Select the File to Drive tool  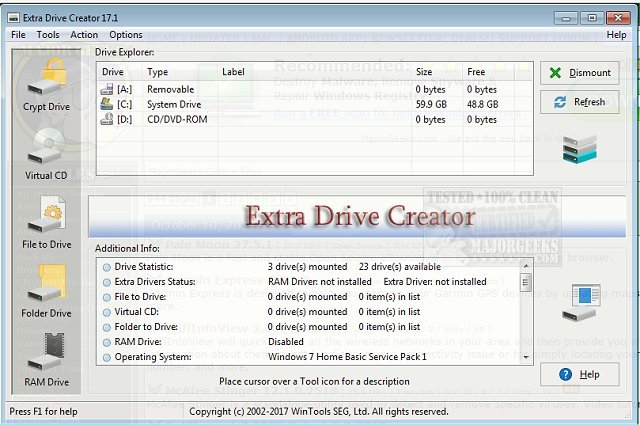pos(46,223)
